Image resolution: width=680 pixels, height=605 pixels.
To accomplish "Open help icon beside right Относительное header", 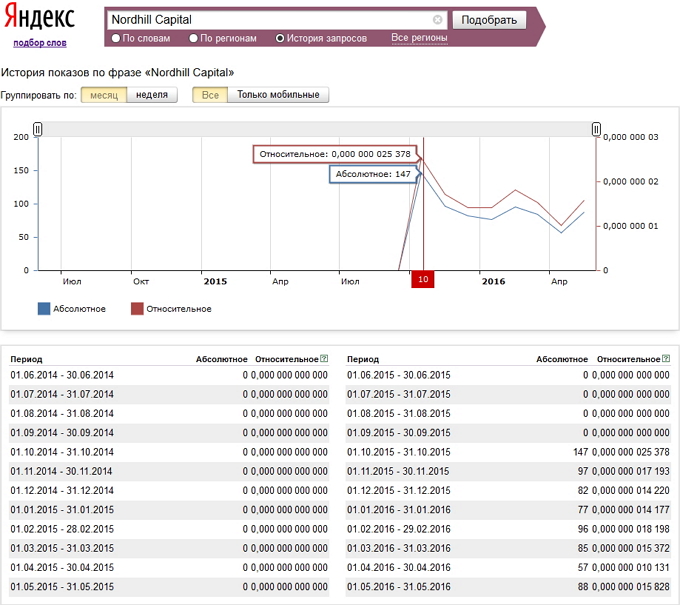I will pos(666,359).
